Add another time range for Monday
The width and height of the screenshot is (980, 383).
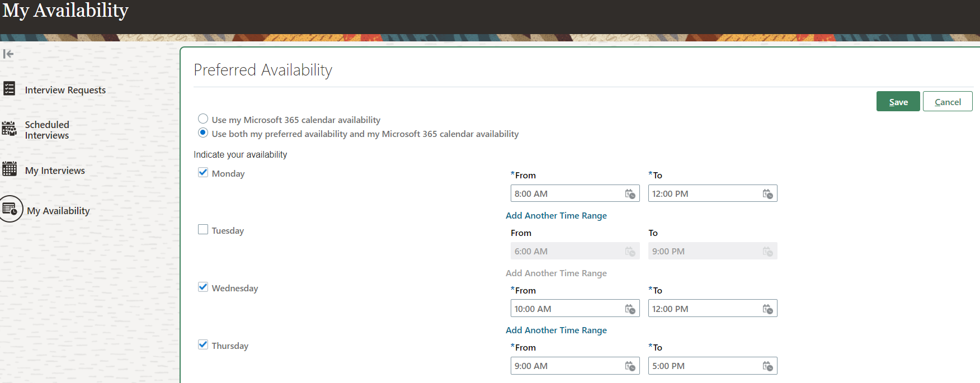(556, 215)
